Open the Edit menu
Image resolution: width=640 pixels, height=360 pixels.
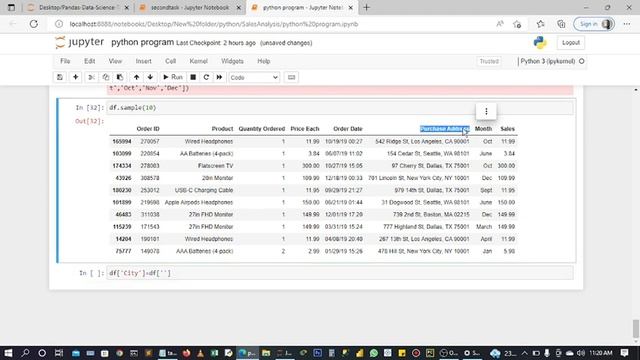(89, 61)
